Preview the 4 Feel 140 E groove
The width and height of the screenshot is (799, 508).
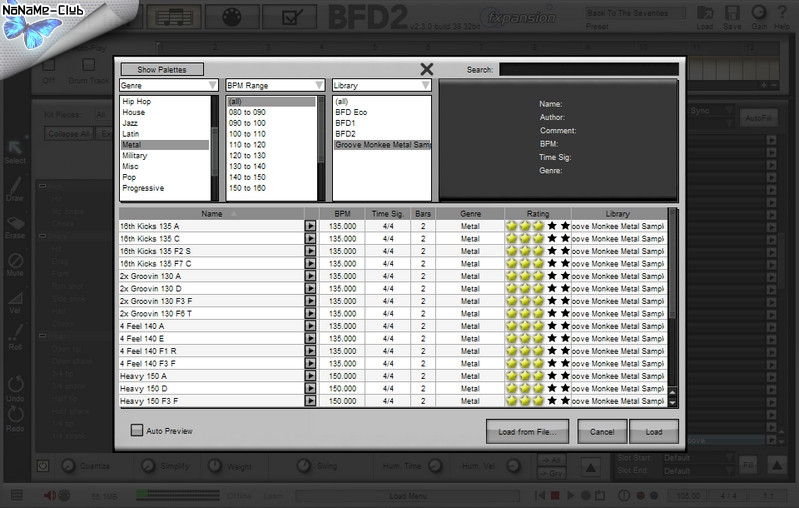[310, 339]
